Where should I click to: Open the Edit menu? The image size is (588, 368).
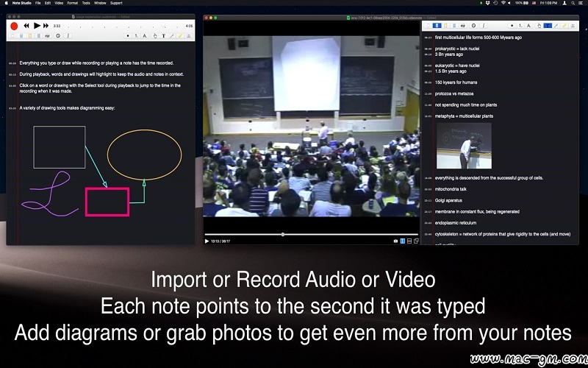pyautogui.click(x=48, y=3)
